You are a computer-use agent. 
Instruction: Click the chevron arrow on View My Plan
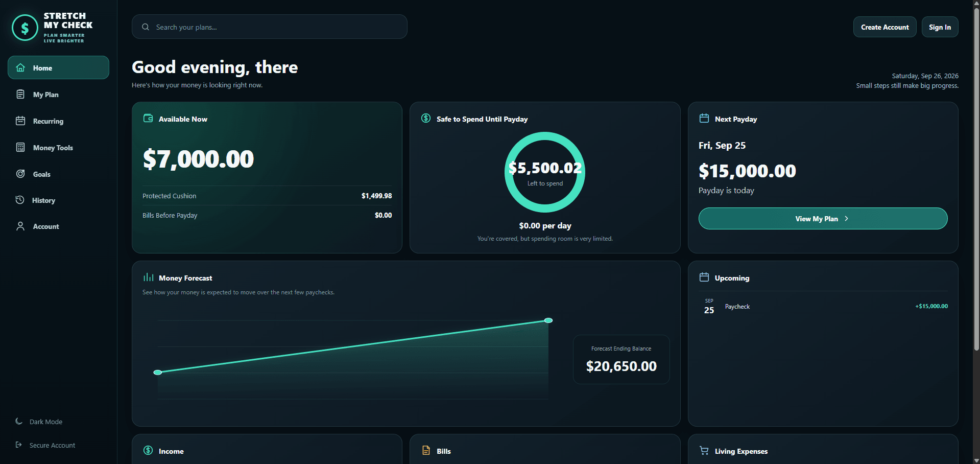846,218
